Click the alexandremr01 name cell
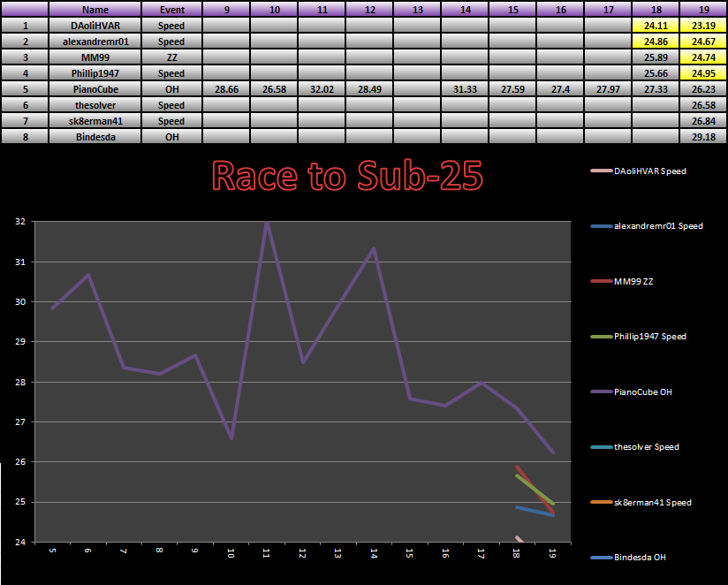Screen dimensions: 728x585 point(95,42)
